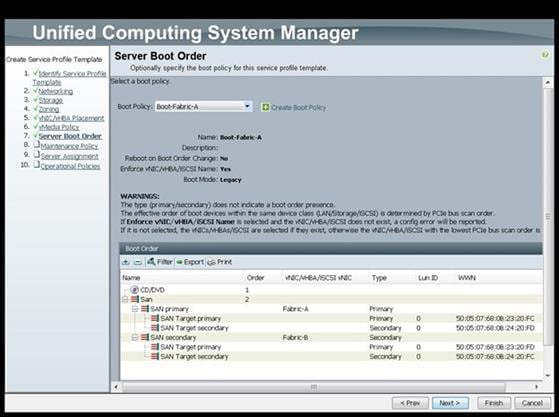Open the Boot Policy dropdown
Image resolution: width=559 pixels, height=417 pixels.
[x=247, y=106]
